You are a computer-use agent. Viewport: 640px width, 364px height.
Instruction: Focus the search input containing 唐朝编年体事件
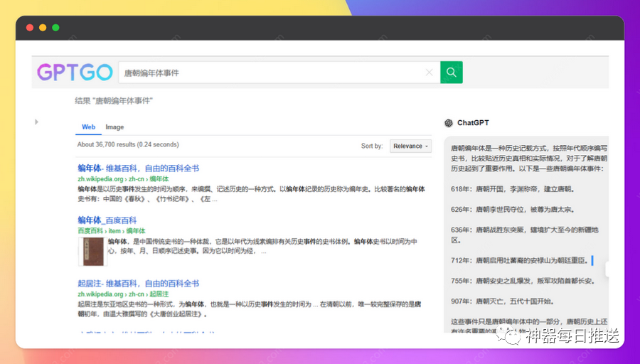[x=279, y=73]
